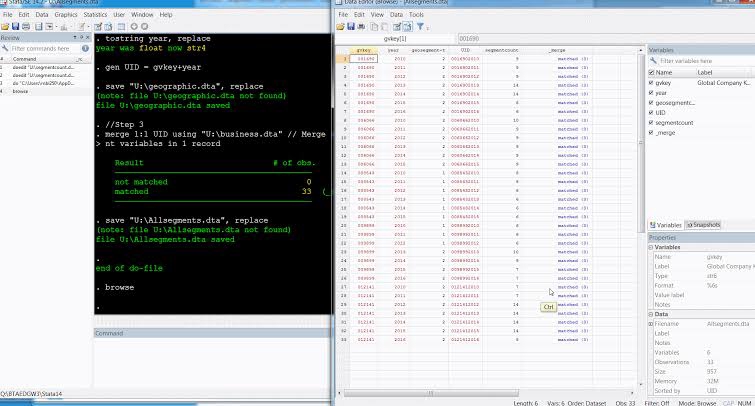Collapse the Data section in Properties

[651, 314]
